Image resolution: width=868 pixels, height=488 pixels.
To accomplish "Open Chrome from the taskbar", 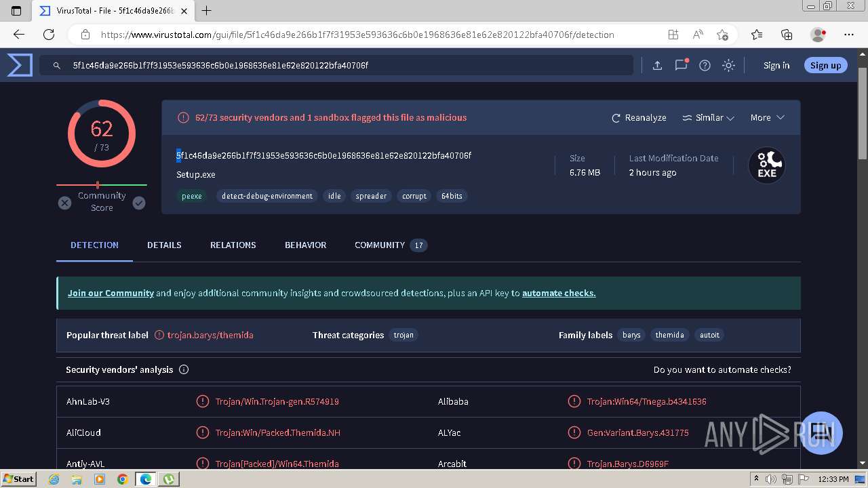I will click(122, 479).
